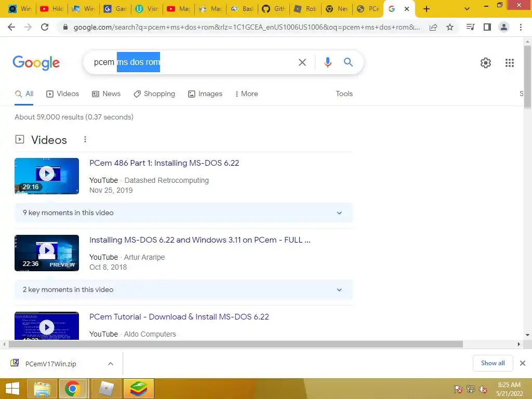Open Action Center flag tray icon
Screen dimensions: 532x399
pyautogui.click(x=458, y=389)
